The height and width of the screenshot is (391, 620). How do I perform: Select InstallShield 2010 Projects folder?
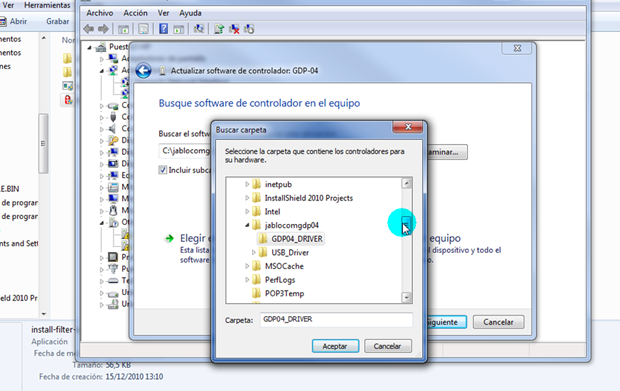click(x=308, y=198)
